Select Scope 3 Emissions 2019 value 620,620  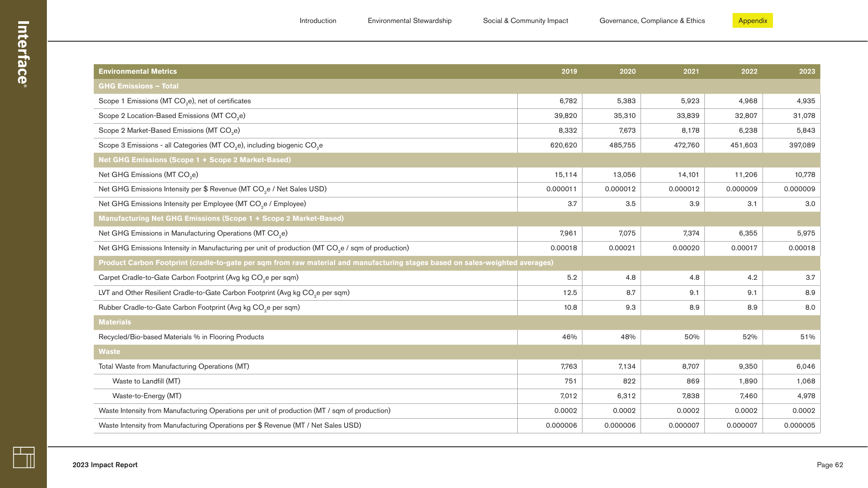(x=563, y=145)
